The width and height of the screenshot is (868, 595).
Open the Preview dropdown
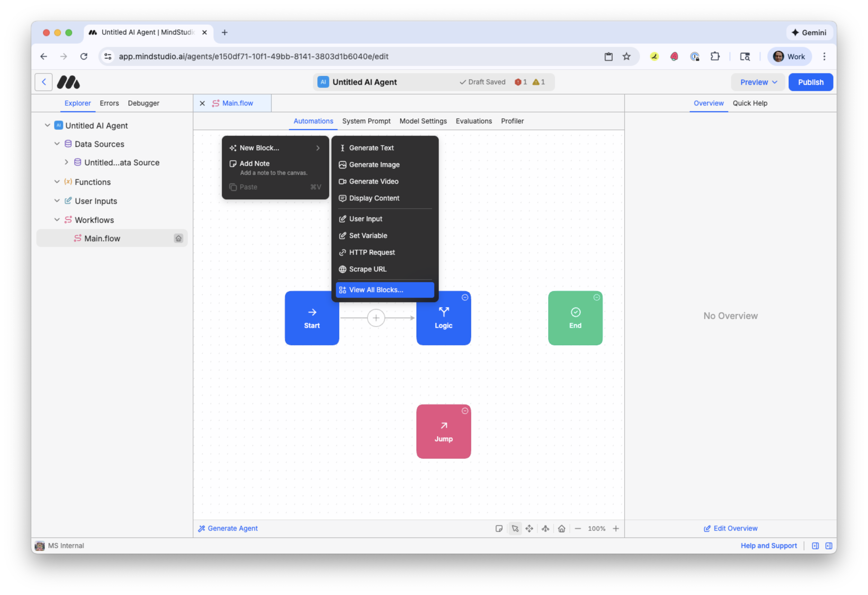[757, 82]
